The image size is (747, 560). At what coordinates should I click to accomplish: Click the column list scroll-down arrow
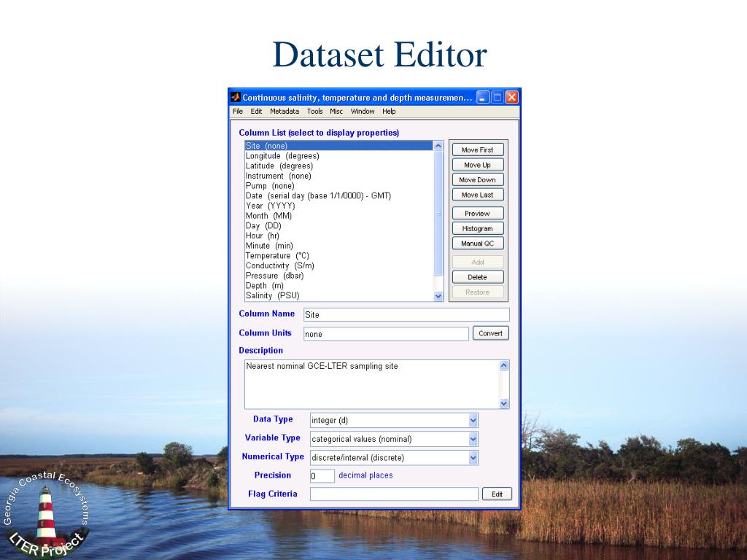(x=438, y=296)
